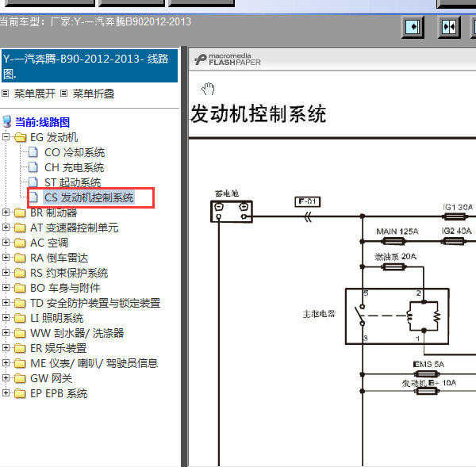476x467 pixels.
Task: Expand the AT 变速器控制单元 node
Action: tap(6, 227)
